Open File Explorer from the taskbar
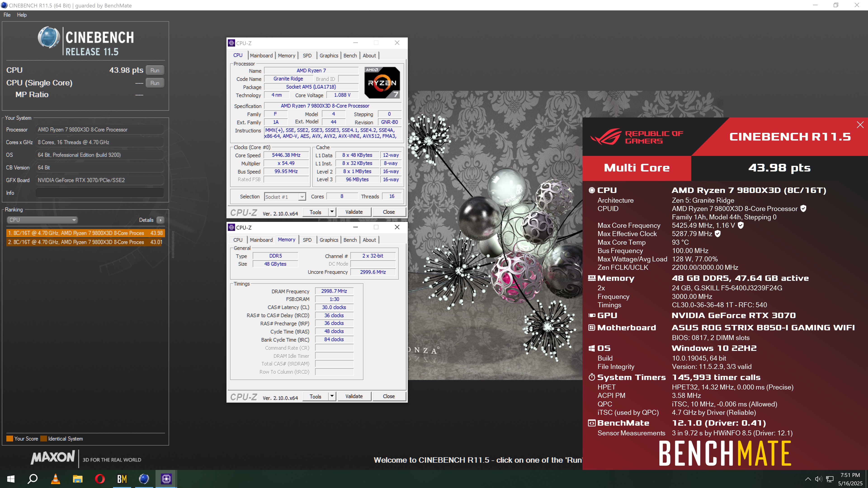 [x=78, y=479]
